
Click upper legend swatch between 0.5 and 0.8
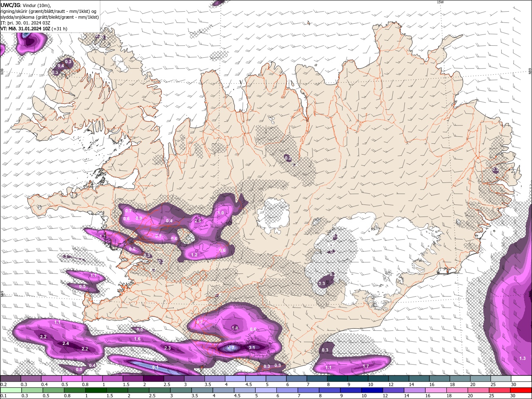[71, 379]
